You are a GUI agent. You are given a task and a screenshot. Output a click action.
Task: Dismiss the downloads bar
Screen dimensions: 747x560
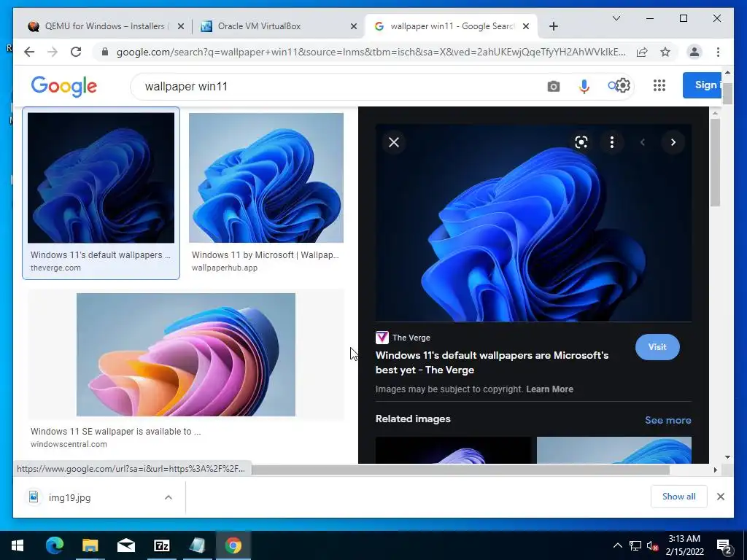click(x=720, y=497)
